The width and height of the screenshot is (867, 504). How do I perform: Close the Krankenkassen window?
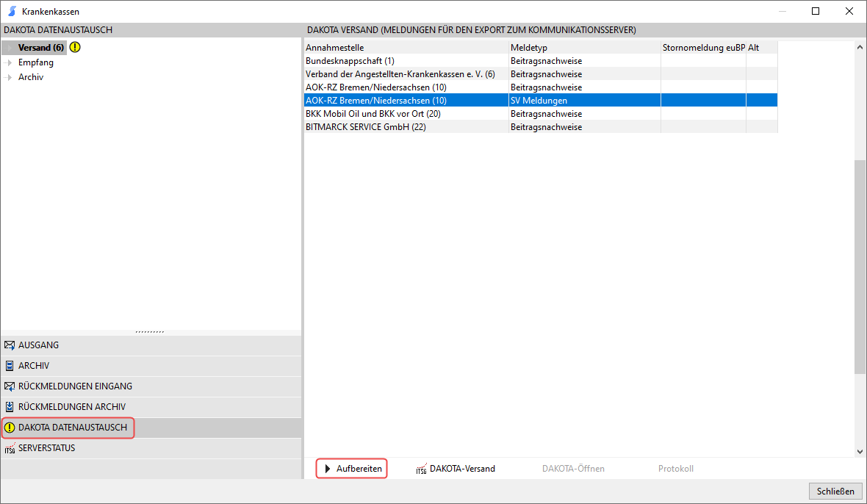(849, 11)
